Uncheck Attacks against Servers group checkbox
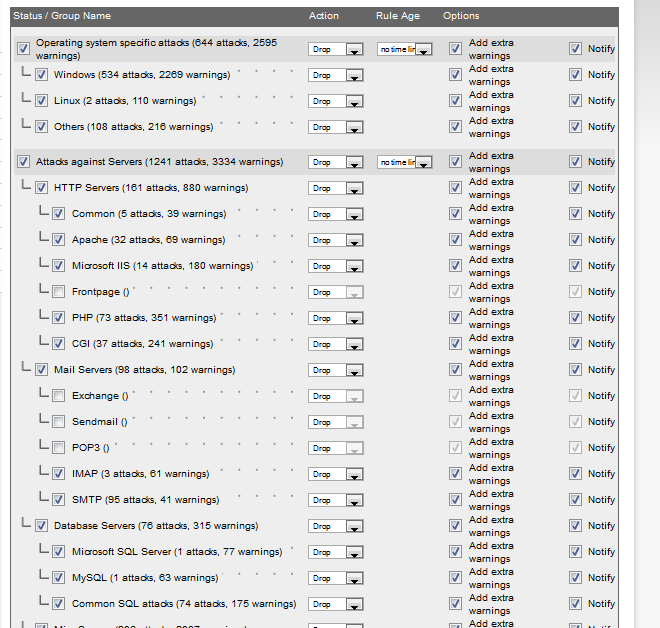660x628 pixels. [x=24, y=162]
